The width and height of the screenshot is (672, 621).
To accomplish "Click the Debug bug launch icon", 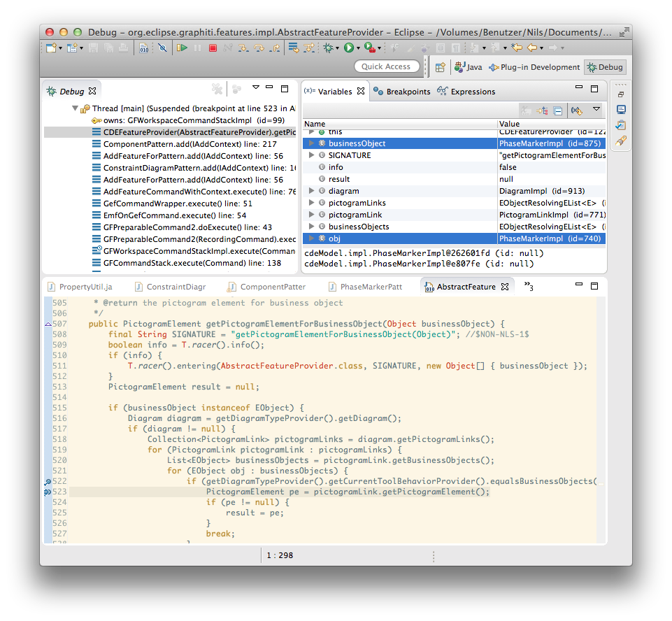I will pos(328,48).
